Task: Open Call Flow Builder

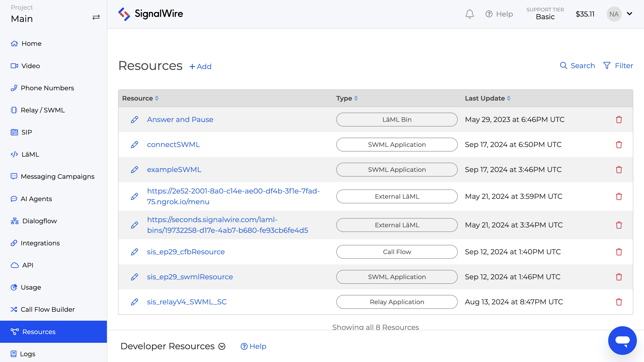Action: (43, 309)
